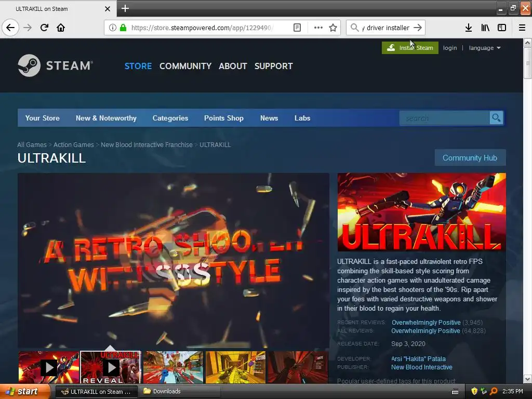Image resolution: width=532 pixels, height=399 pixels.
Task: Reload the page with the refresh icon
Action: click(x=45, y=28)
